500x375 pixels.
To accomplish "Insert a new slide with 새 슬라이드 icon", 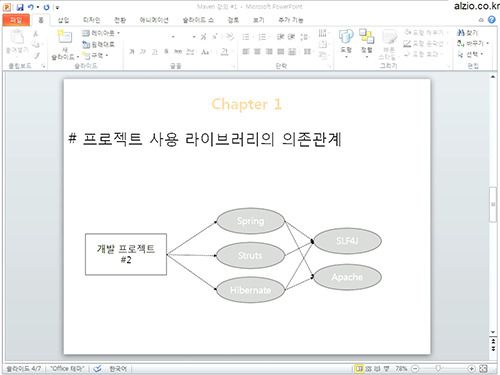I will point(64,36).
